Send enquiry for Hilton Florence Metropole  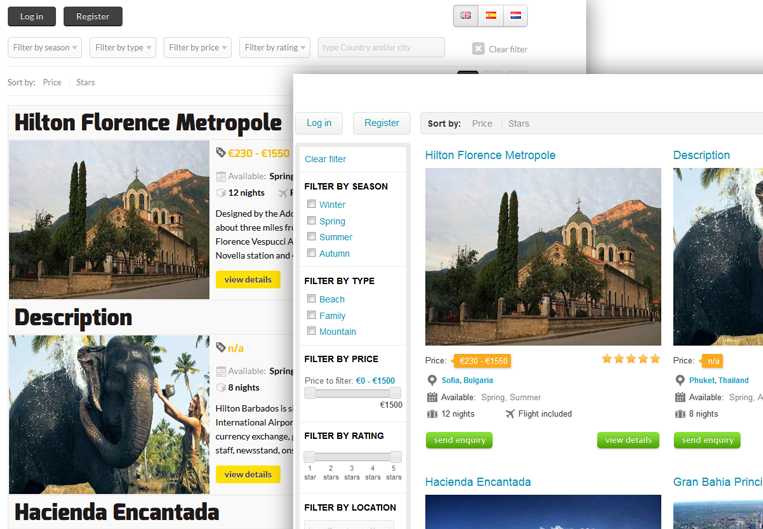459,440
